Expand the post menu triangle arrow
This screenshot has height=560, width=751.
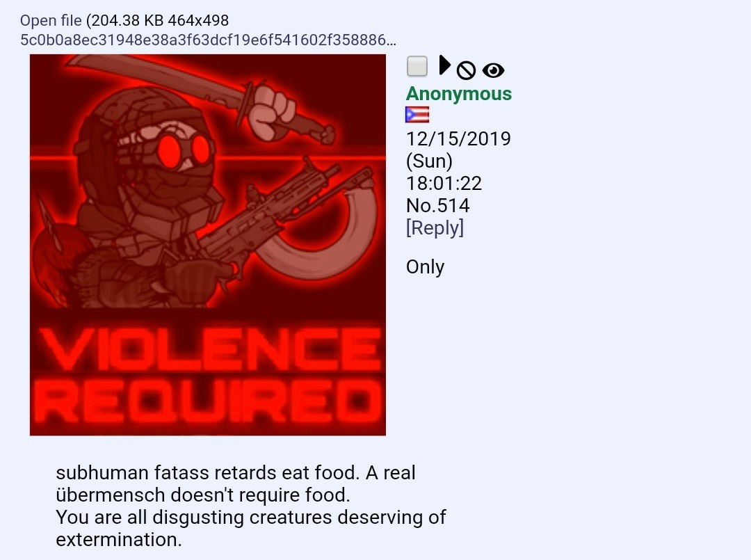click(x=445, y=65)
